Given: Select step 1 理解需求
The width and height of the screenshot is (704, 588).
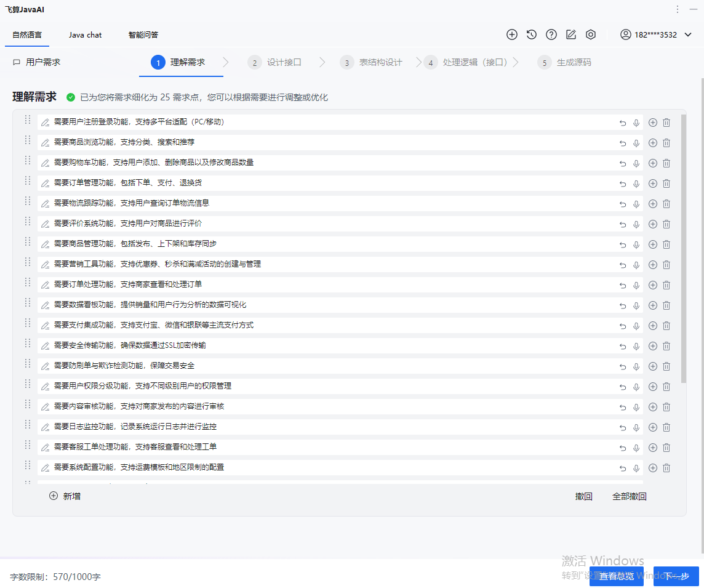Looking at the screenshot, I should click(x=178, y=62).
